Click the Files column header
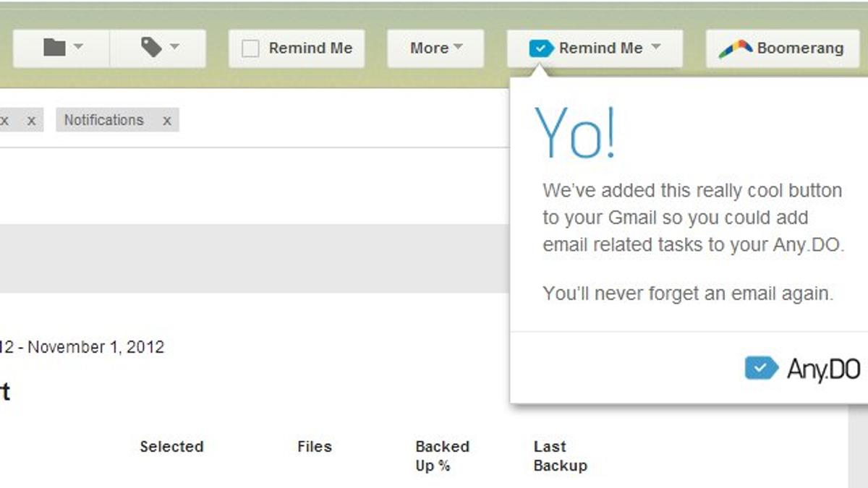 coord(315,447)
